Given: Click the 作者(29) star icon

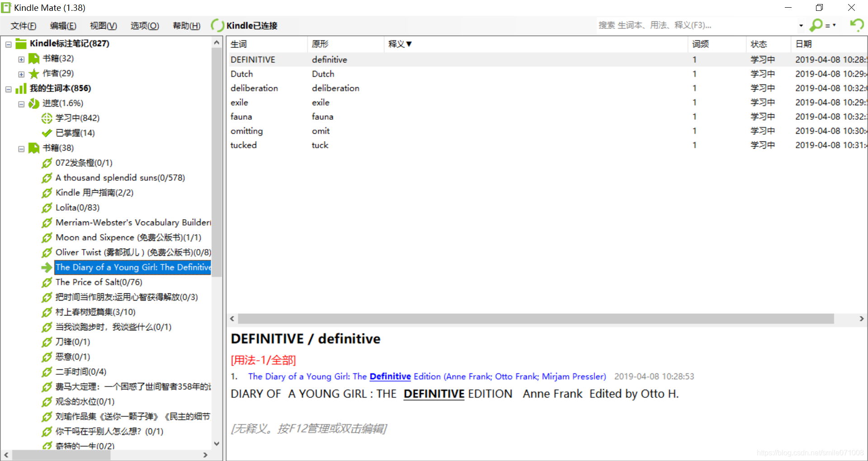Looking at the screenshot, I should [34, 73].
